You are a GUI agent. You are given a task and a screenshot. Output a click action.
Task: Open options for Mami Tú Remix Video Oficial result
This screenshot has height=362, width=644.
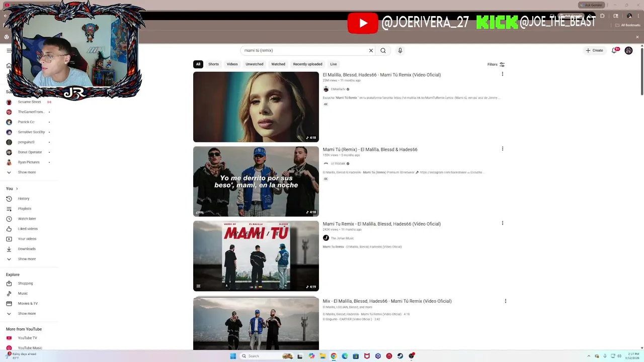(x=502, y=74)
